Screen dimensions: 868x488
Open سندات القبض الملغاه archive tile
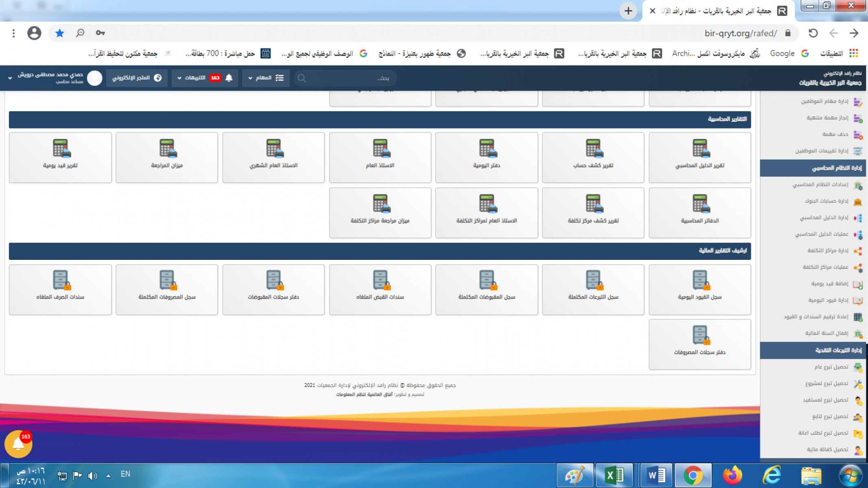380,290
